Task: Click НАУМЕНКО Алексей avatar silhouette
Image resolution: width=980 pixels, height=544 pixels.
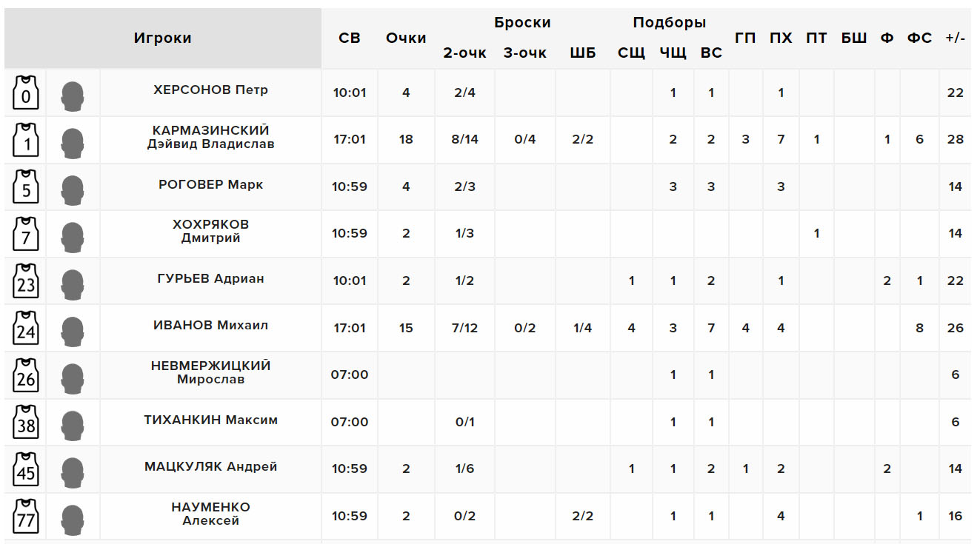Action: point(73,516)
